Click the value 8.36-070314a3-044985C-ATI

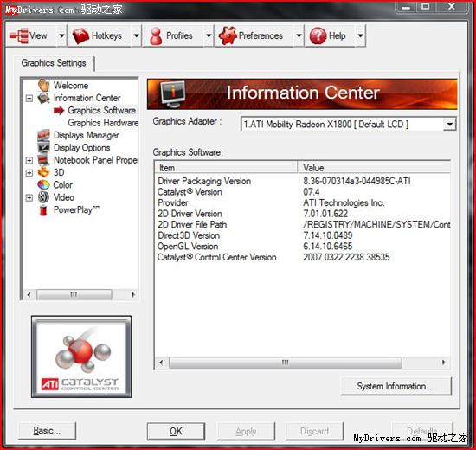pyautogui.click(x=357, y=181)
